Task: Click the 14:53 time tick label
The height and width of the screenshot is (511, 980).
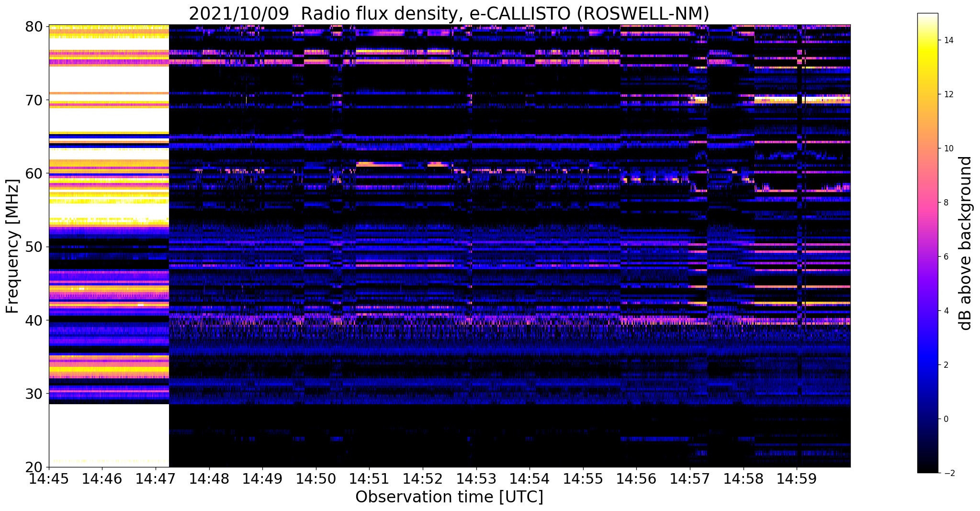Action: [x=476, y=478]
